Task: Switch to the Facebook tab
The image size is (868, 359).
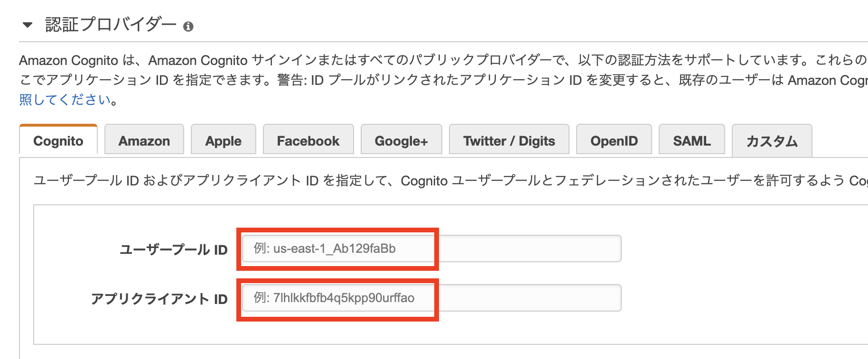Action: click(x=308, y=141)
